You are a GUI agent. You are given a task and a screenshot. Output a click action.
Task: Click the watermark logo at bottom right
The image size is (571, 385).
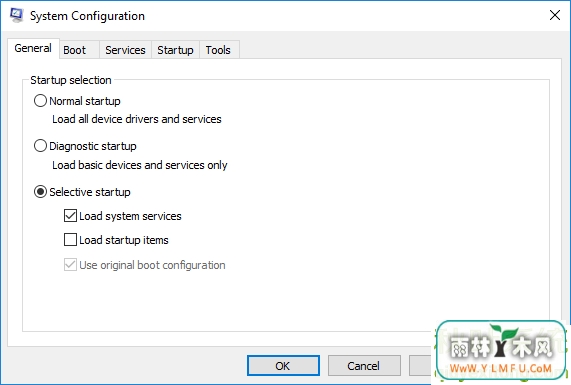(501, 351)
